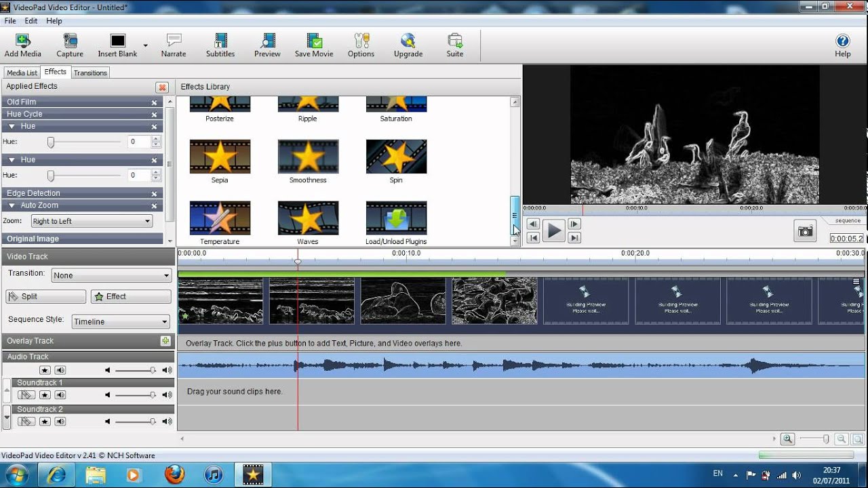Click the Split button
This screenshot has height=488, width=868.
point(46,296)
